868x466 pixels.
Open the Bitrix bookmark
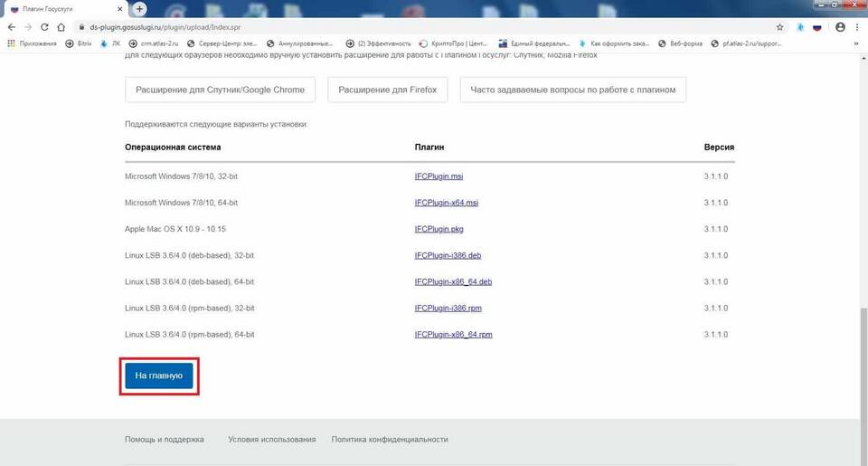pyautogui.click(x=79, y=43)
